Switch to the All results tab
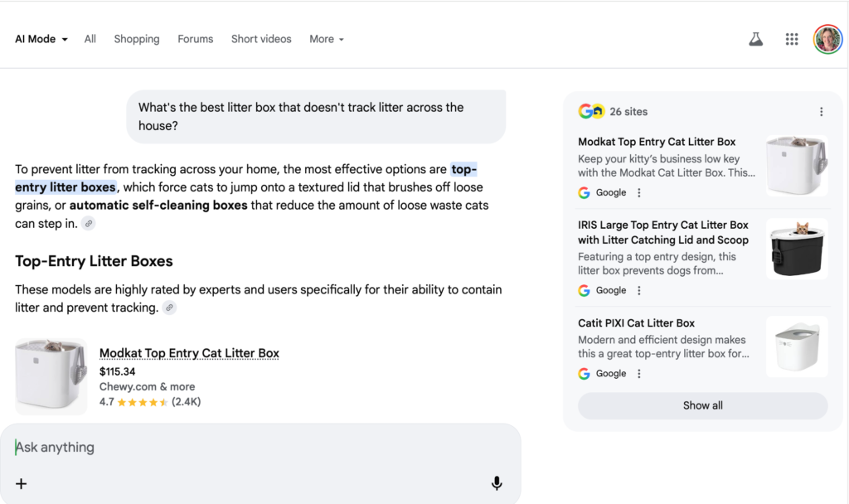The image size is (849, 504). 90,39
